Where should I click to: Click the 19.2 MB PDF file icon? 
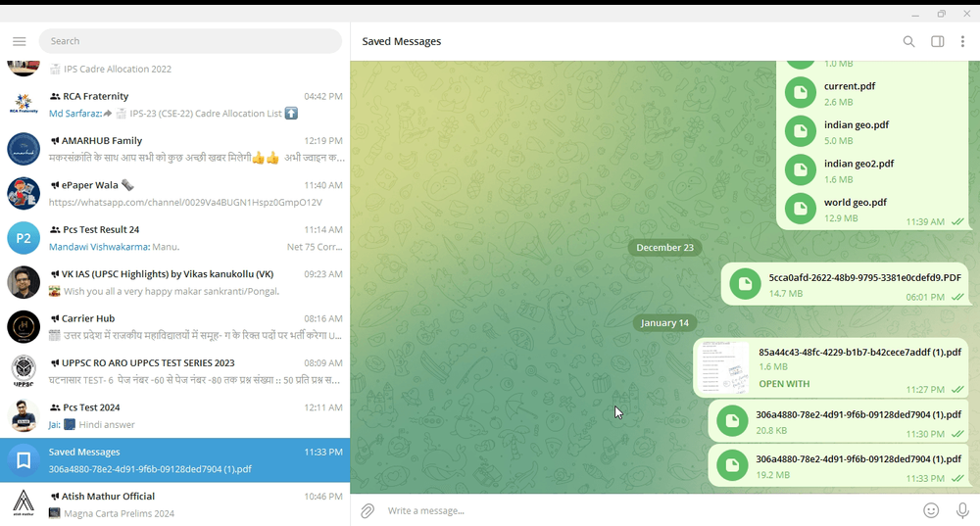pyautogui.click(x=732, y=465)
